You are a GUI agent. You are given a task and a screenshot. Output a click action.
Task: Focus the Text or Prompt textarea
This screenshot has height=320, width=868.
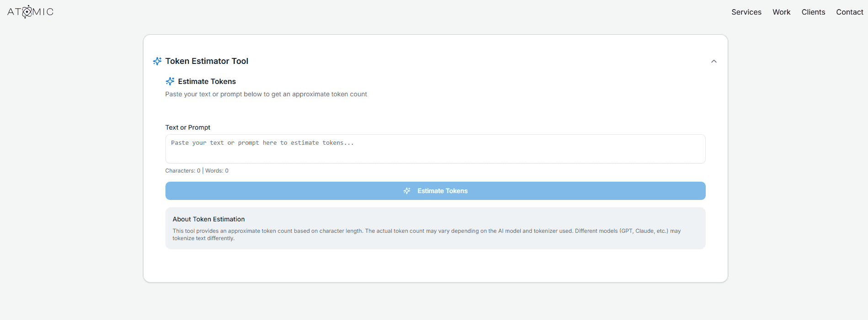coord(435,149)
